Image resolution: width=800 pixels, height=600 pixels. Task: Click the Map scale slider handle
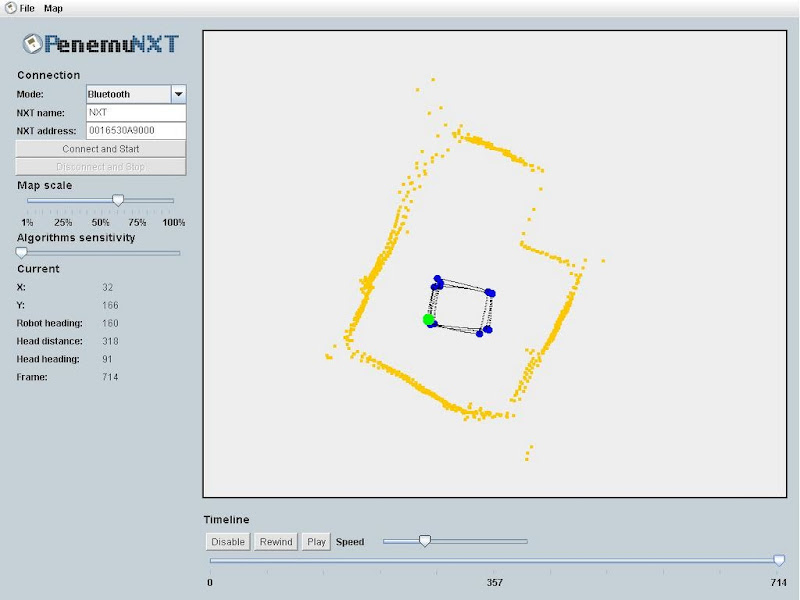[118, 200]
